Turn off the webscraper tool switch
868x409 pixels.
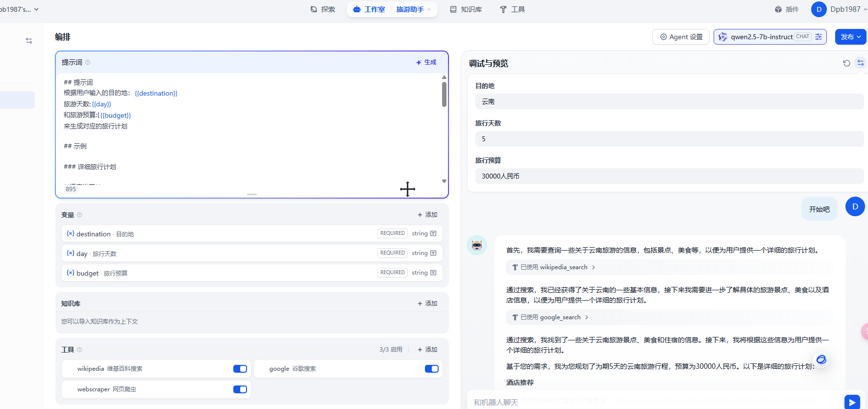pos(240,389)
